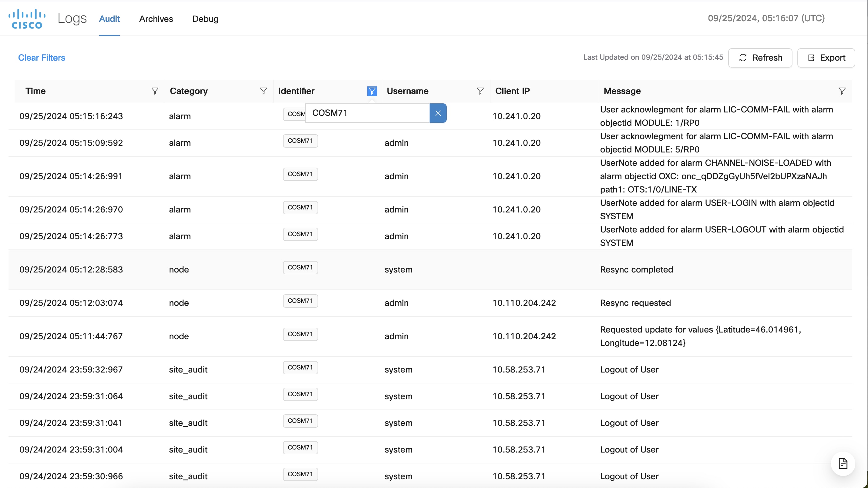The image size is (868, 488).
Task: Switch to the Debug tab
Action: [x=205, y=19]
